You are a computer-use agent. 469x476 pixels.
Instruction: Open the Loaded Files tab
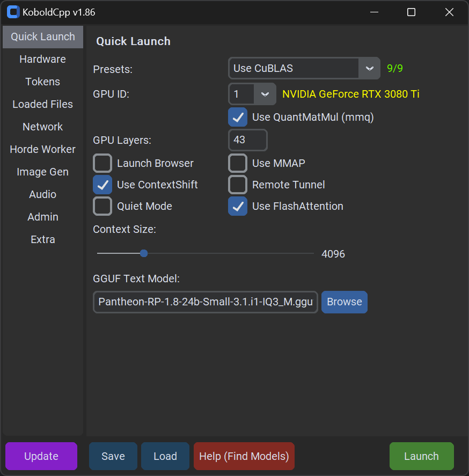click(x=43, y=104)
